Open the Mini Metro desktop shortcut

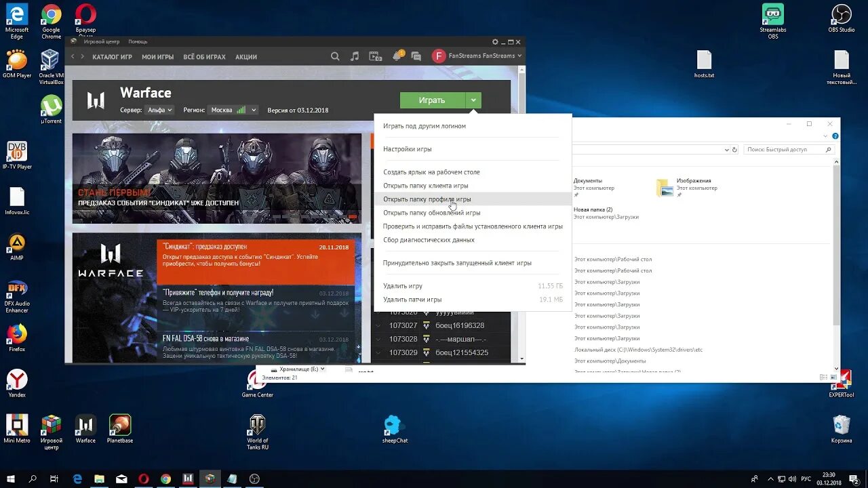click(17, 429)
